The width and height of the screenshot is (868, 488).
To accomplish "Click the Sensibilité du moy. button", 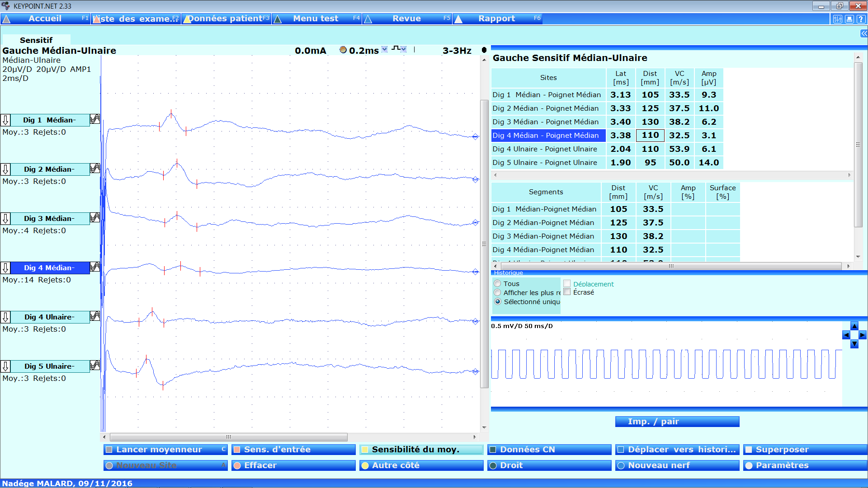I will [421, 450].
